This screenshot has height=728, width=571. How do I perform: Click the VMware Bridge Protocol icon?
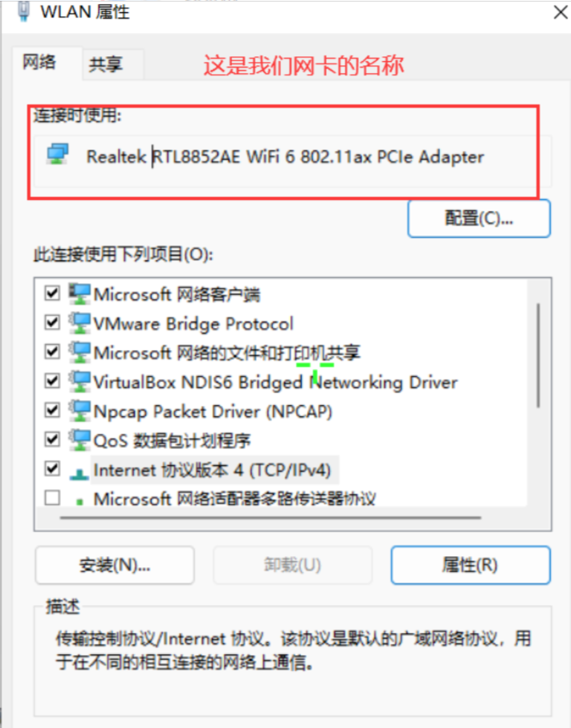pos(80,323)
